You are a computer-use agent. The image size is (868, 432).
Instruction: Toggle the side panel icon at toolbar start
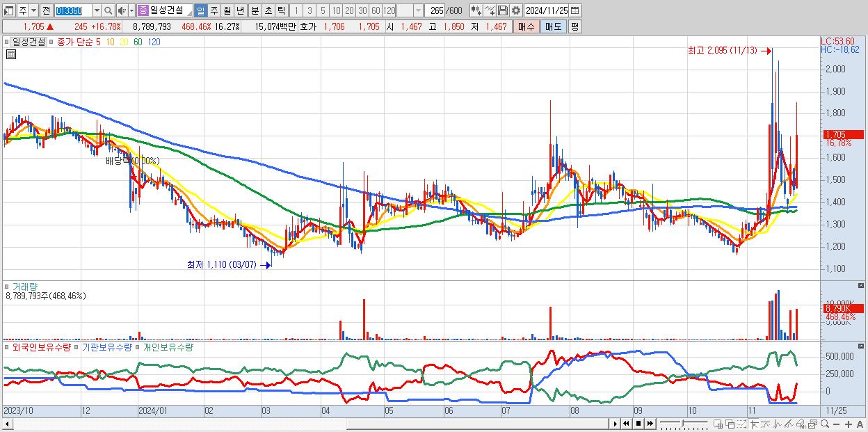[8, 11]
